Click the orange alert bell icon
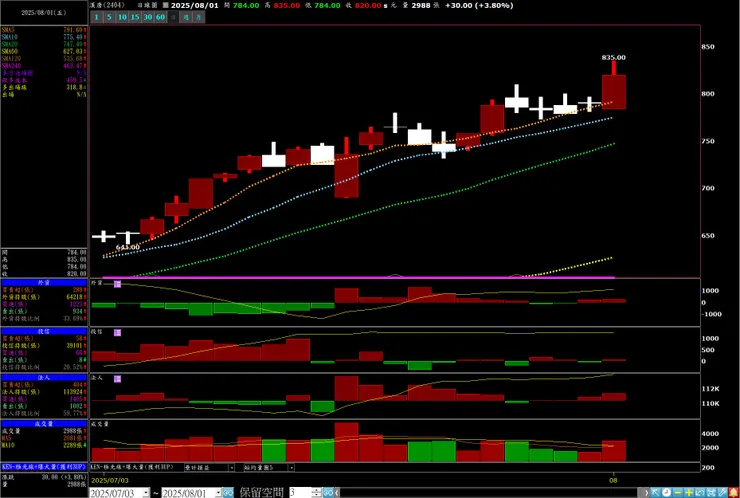 (734, 493)
